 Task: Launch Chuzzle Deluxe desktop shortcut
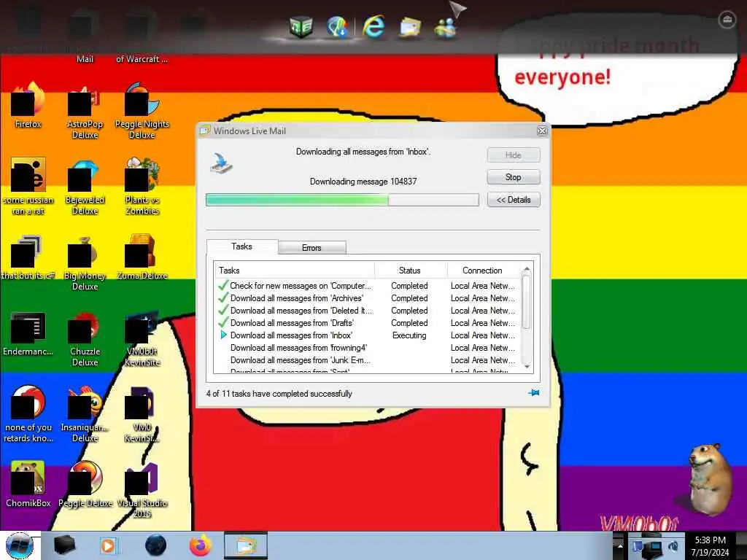(85, 339)
